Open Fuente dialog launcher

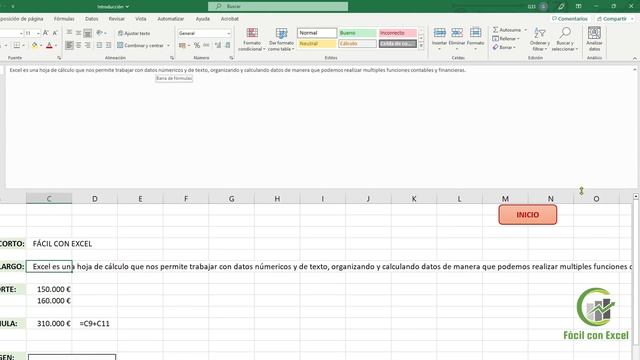coord(59,58)
